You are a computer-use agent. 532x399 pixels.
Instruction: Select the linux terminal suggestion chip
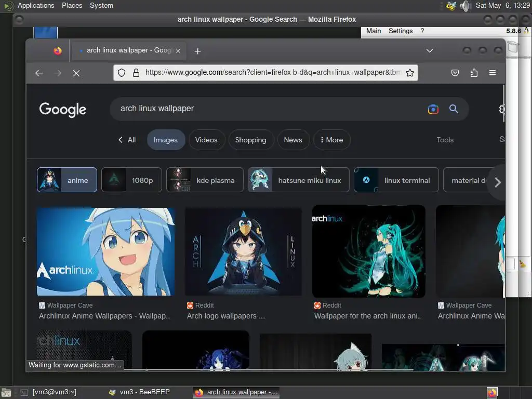click(396, 180)
